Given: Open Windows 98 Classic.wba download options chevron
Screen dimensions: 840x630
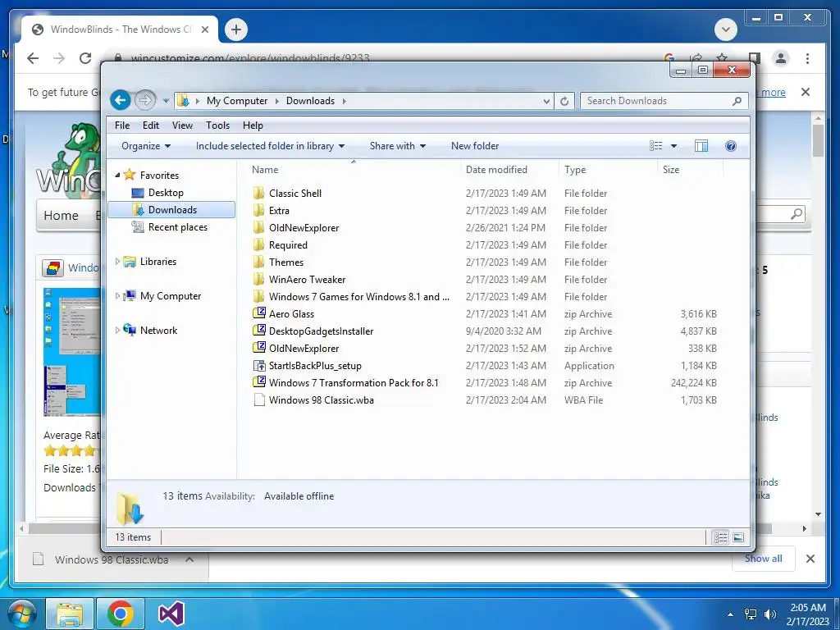Looking at the screenshot, I should click(189, 559).
